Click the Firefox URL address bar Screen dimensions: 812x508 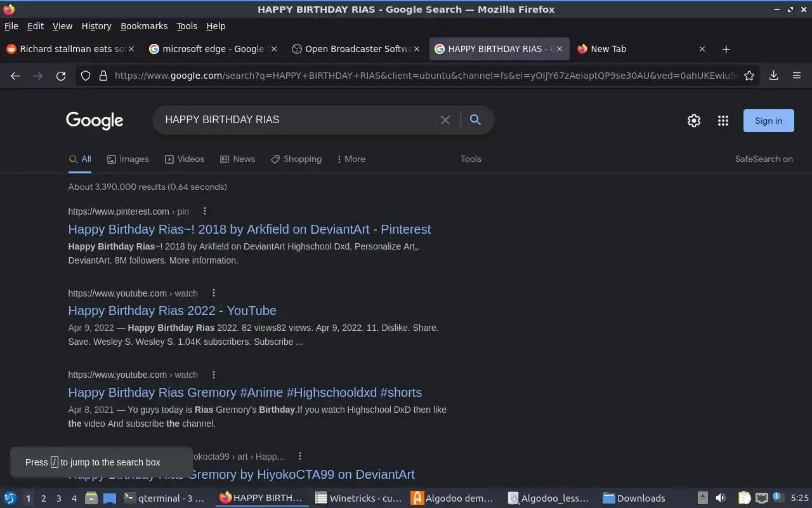coord(425,76)
